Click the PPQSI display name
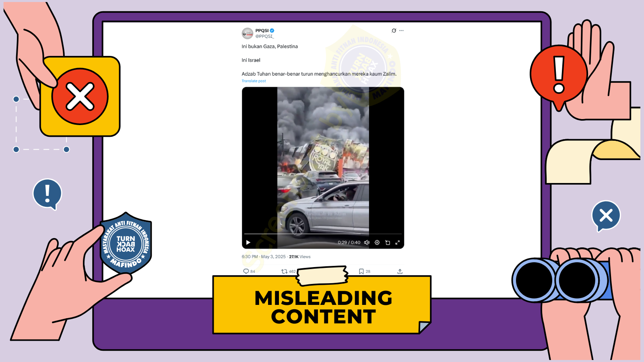This screenshot has height=362, width=644. (262, 31)
